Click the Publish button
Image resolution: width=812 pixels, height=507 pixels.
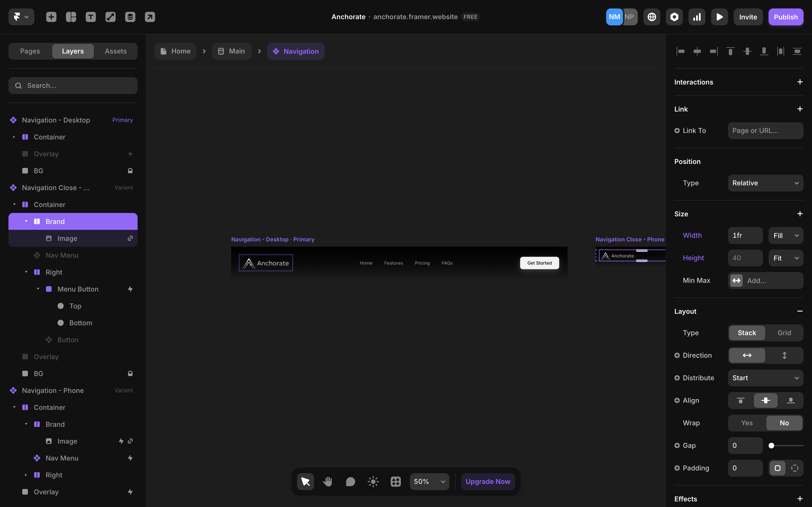(x=785, y=17)
